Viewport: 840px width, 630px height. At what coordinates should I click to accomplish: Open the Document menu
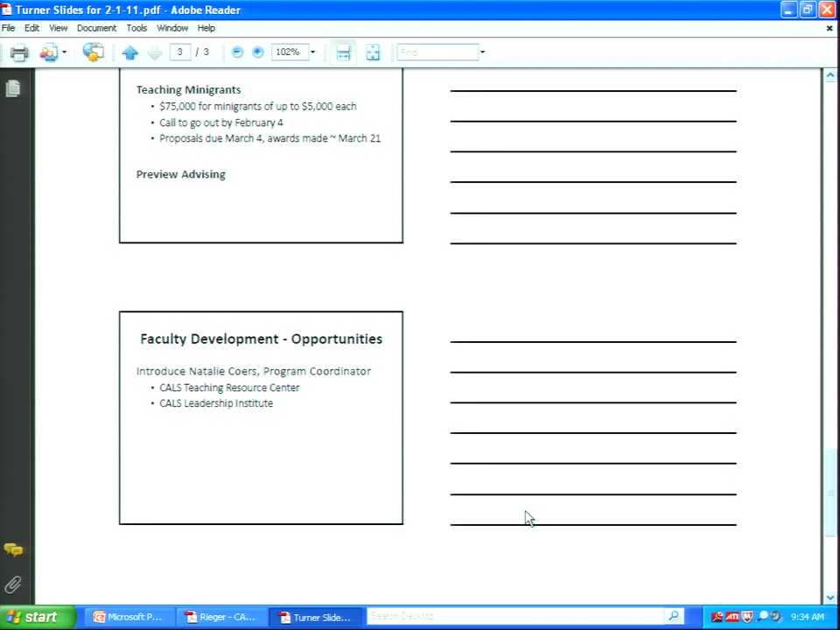click(x=96, y=28)
